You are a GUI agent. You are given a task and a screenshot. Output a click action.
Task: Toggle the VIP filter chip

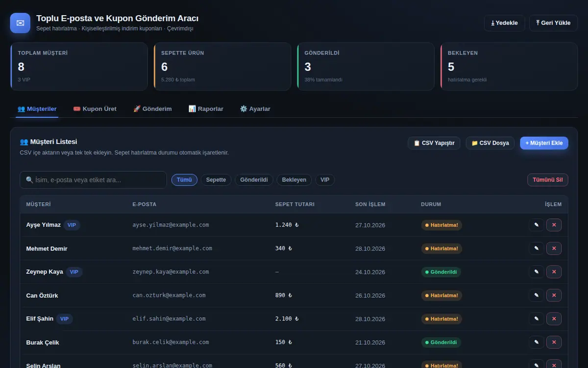[x=325, y=180]
